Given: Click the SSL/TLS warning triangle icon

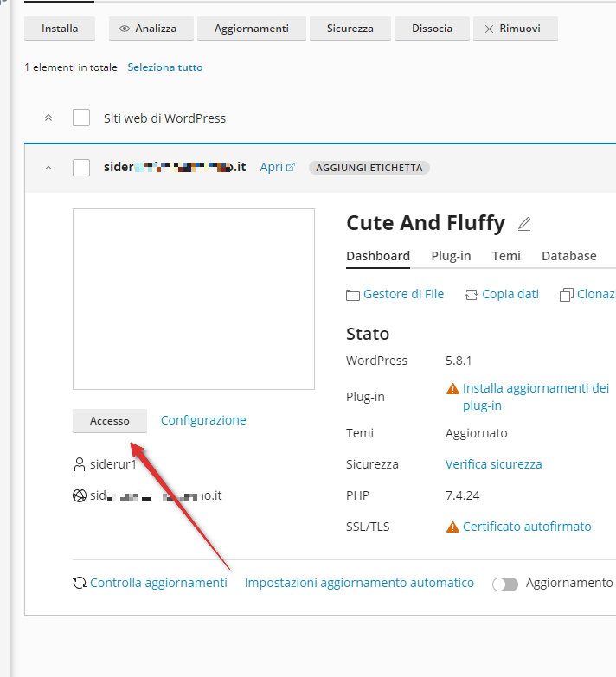Looking at the screenshot, I should [x=452, y=527].
